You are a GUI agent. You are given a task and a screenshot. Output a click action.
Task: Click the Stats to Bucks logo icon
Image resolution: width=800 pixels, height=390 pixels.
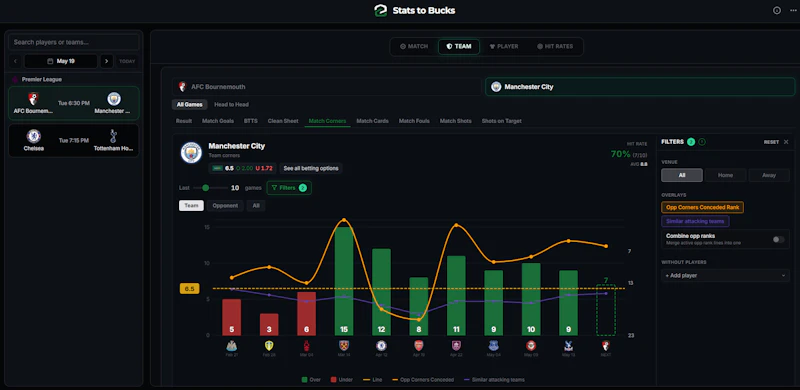click(x=381, y=10)
